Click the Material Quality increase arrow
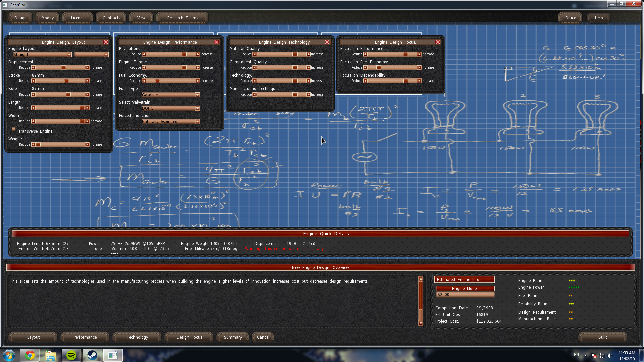 coord(308,54)
